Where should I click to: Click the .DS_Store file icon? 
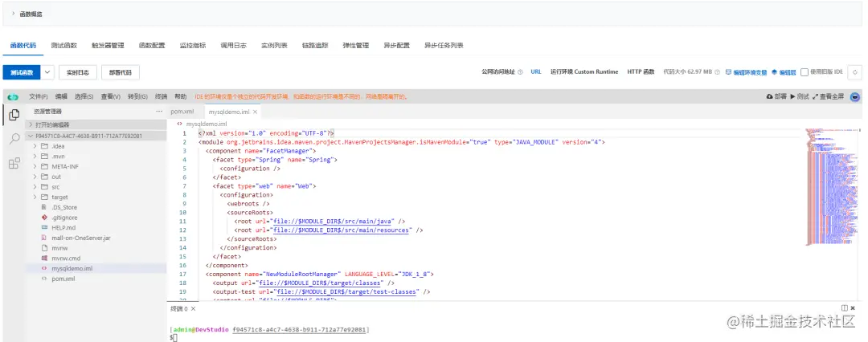coord(45,207)
